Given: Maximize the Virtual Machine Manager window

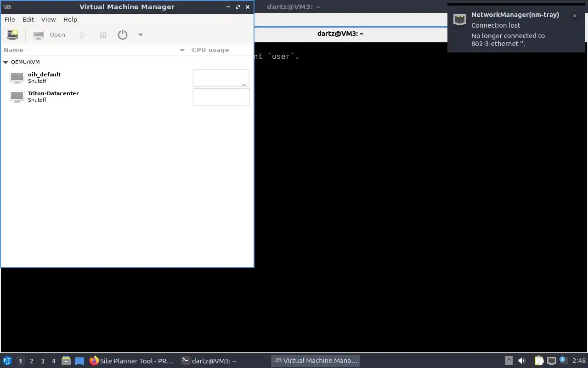Looking at the screenshot, I should click(238, 7).
